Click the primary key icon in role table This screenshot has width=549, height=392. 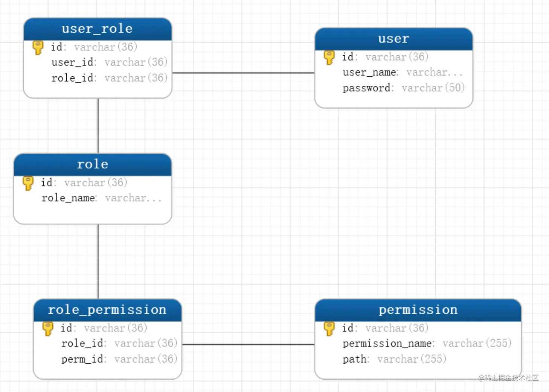28,183
